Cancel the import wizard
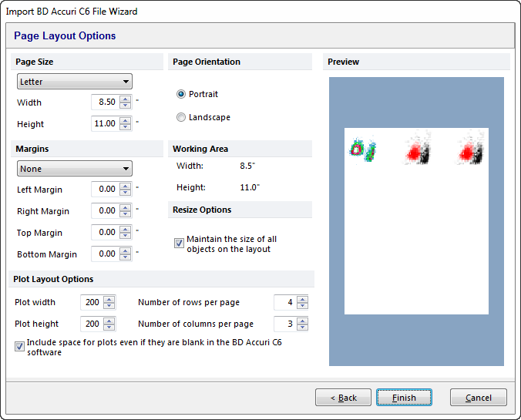This screenshot has height=420, width=521. (478, 398)
